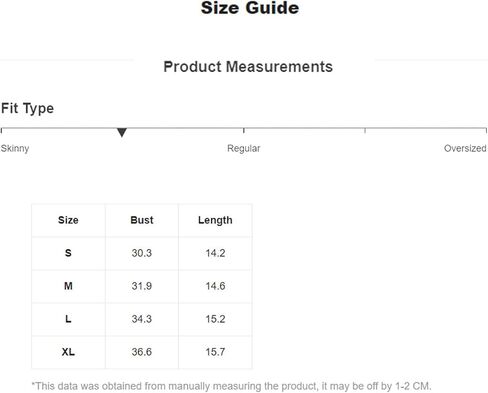Image resolution: width=488 pixels, height=393 pixels.
Task: Click the S size row label
Action: tap(68, 253)
